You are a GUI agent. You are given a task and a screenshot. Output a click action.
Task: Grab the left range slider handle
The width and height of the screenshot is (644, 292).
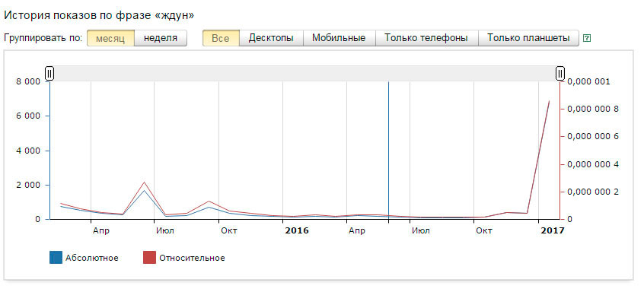tap(49, 74)
